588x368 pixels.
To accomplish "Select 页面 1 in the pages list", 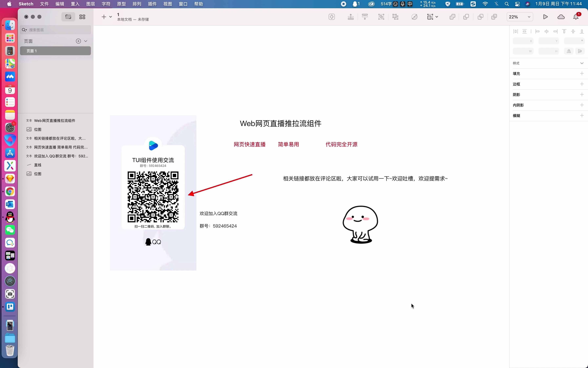I will [x=55, y=51].
